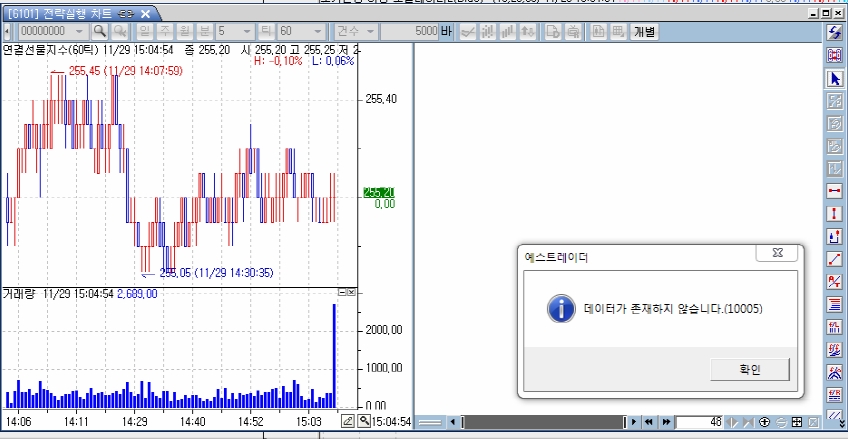Screen dimensions: 848x439
Task: Select the arrow pointer tool in right toolbar
Action: 834,78
